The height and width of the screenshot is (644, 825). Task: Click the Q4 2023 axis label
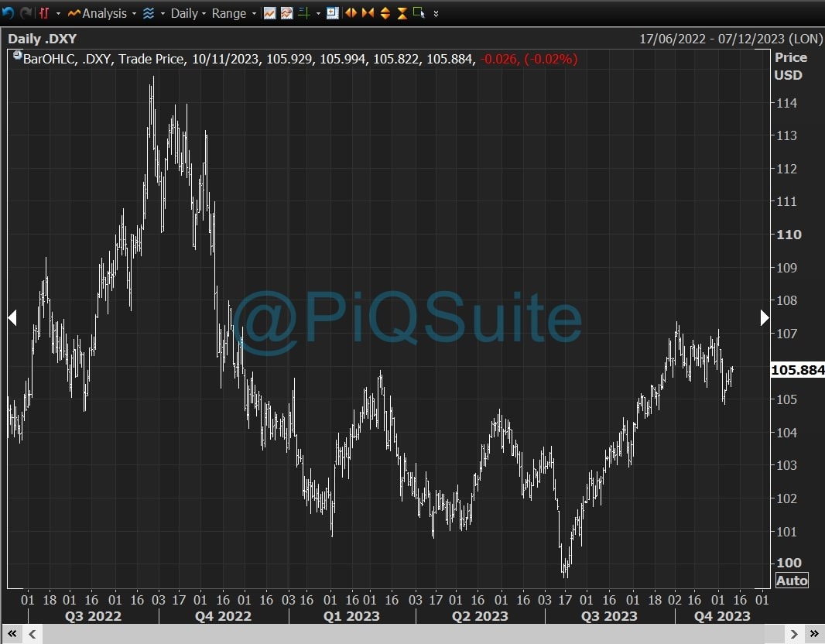722,616
